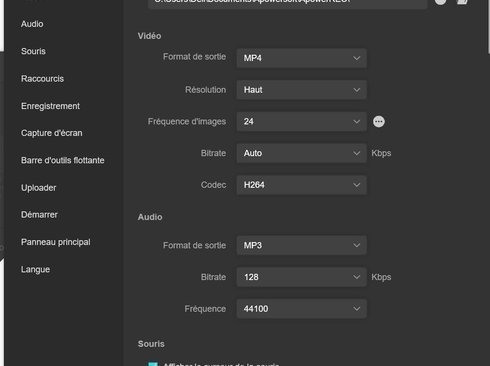
Task: Open the Langue settings section
Action: point(35,269)
